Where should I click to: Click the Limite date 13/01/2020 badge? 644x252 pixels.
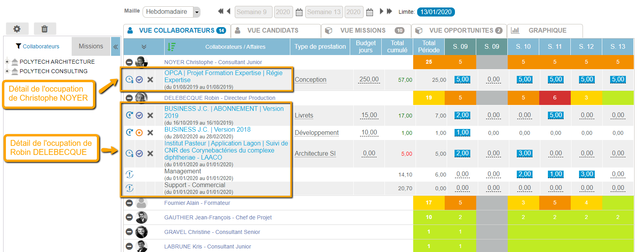tap(436, 12)
